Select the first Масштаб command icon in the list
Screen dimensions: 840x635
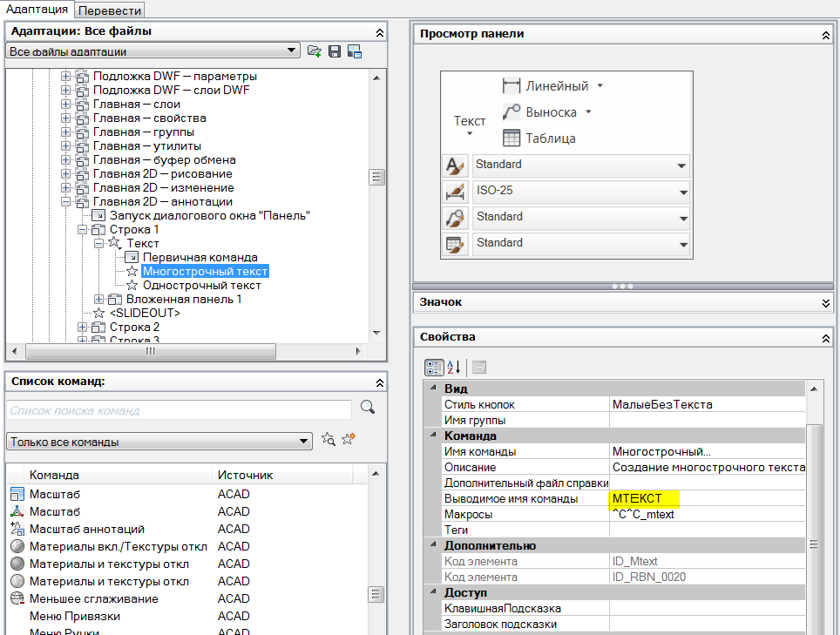click(x=17, y=494)
